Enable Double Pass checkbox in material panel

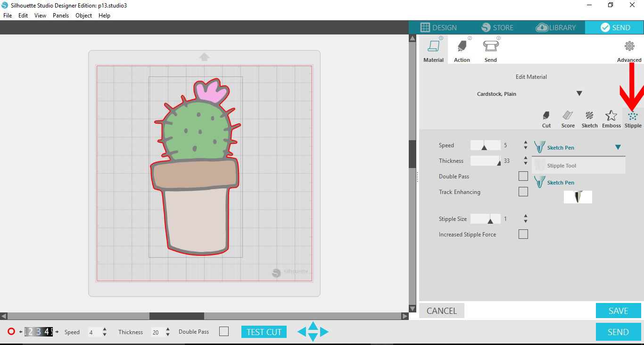click(x=523, y=176)
